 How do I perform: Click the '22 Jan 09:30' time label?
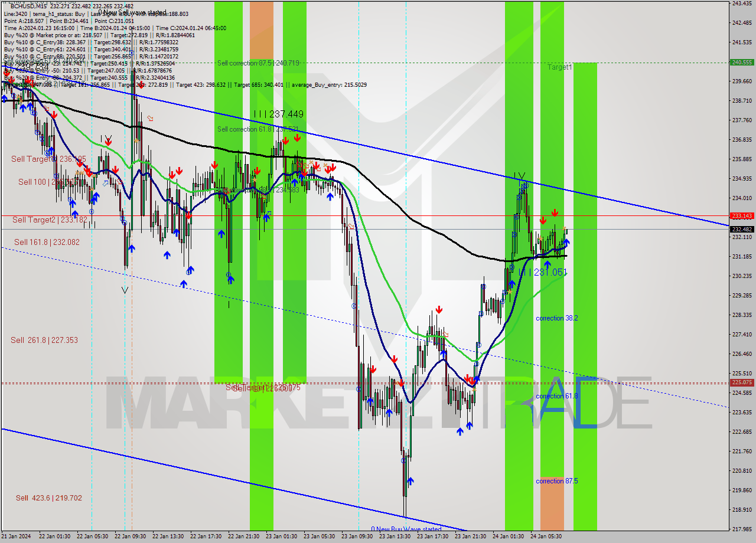[x=130, y=537]
